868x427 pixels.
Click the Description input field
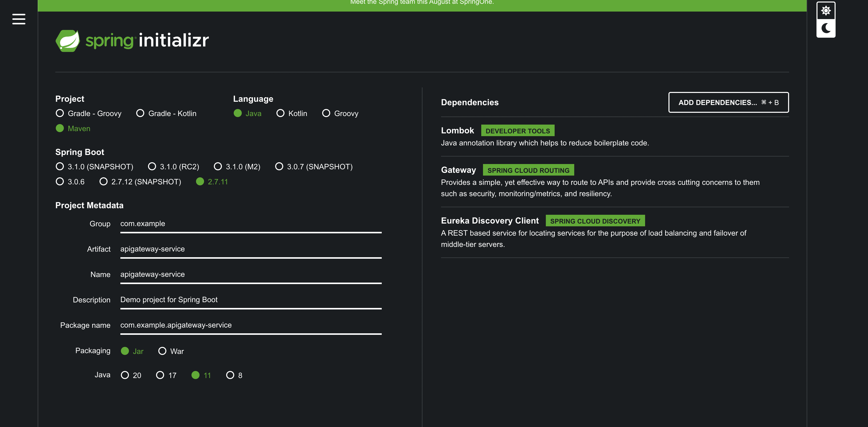pyautogui.click(x=251, y=300)
